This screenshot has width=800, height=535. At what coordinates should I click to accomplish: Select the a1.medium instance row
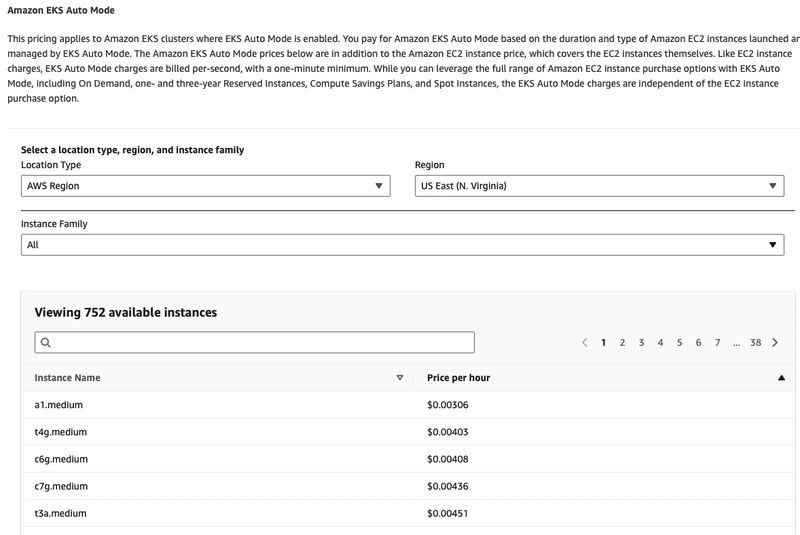point(58,405)
